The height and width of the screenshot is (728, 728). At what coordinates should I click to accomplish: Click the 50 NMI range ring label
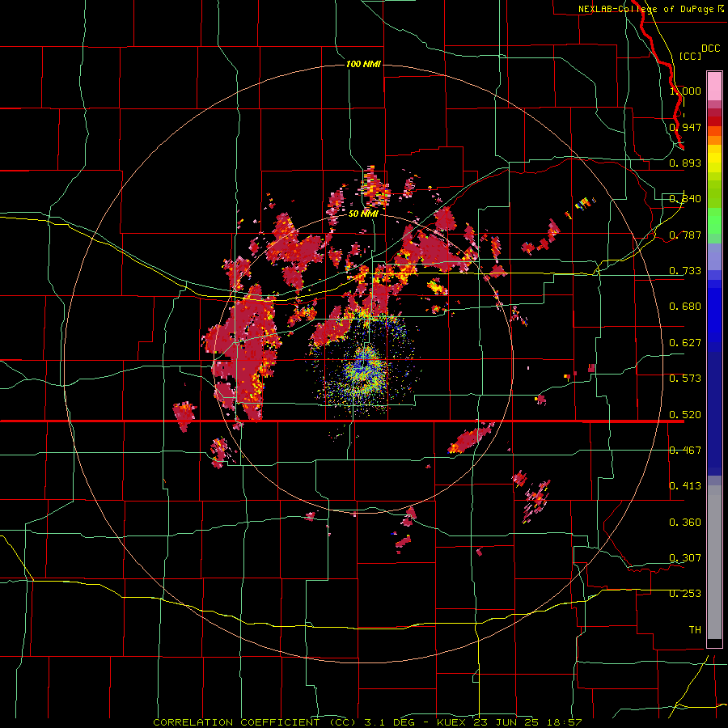point(363,214)
